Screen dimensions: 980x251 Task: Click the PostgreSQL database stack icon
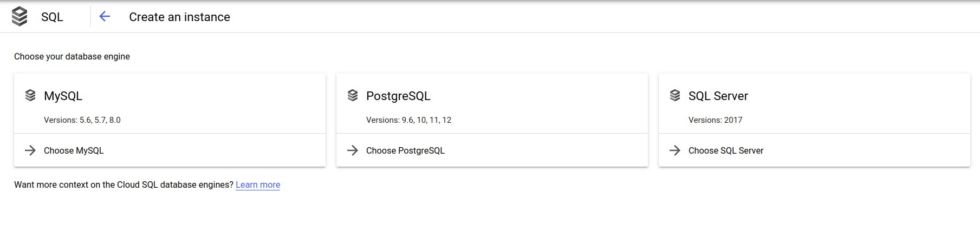(353, 96)
